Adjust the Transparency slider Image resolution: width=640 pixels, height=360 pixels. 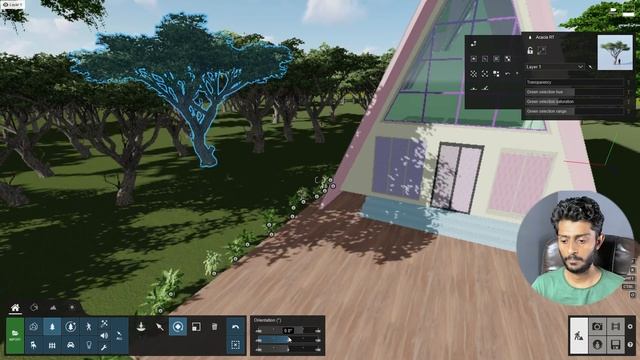[574, 82]
